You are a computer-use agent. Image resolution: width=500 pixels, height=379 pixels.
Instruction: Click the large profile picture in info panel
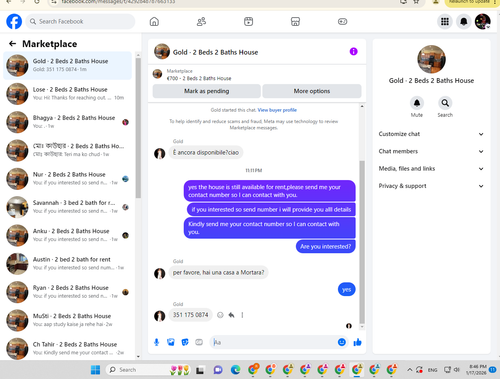click(431, 59)
